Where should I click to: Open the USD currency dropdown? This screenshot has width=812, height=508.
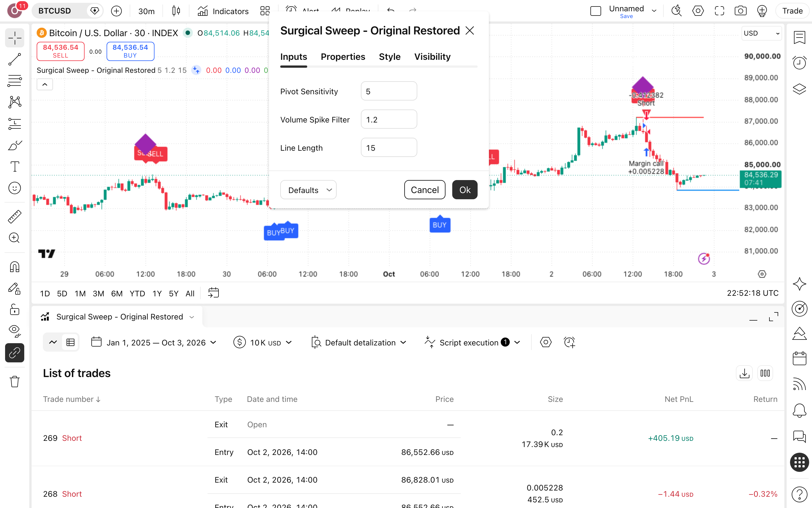coord(761,33)
